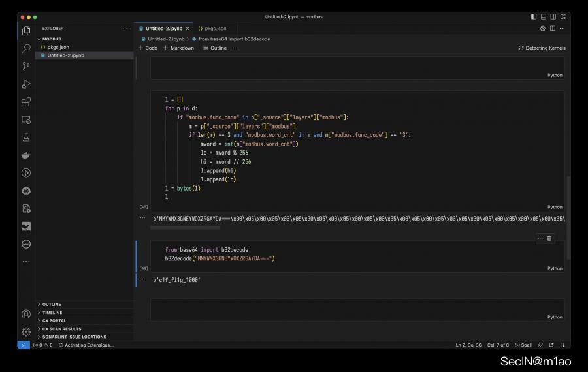
Task: Toggle the bottom panel layout button
Action: [x=544, y=16]
